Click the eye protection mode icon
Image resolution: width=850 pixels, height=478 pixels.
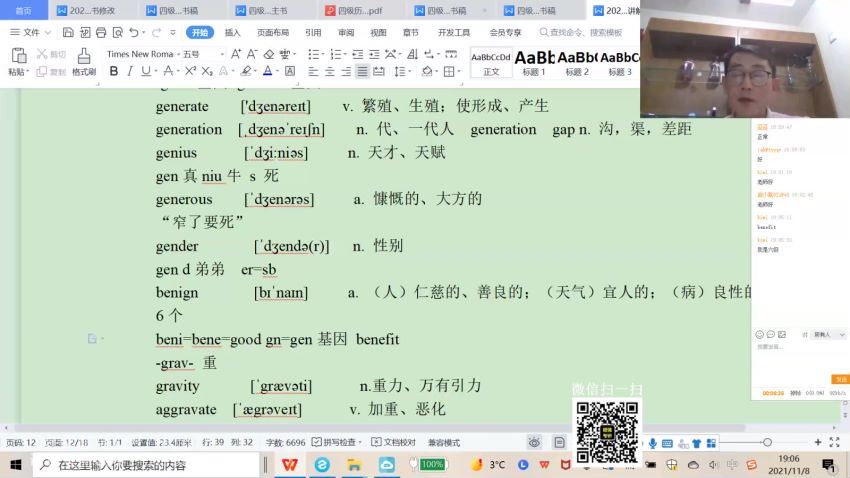(x=535, y=443)
